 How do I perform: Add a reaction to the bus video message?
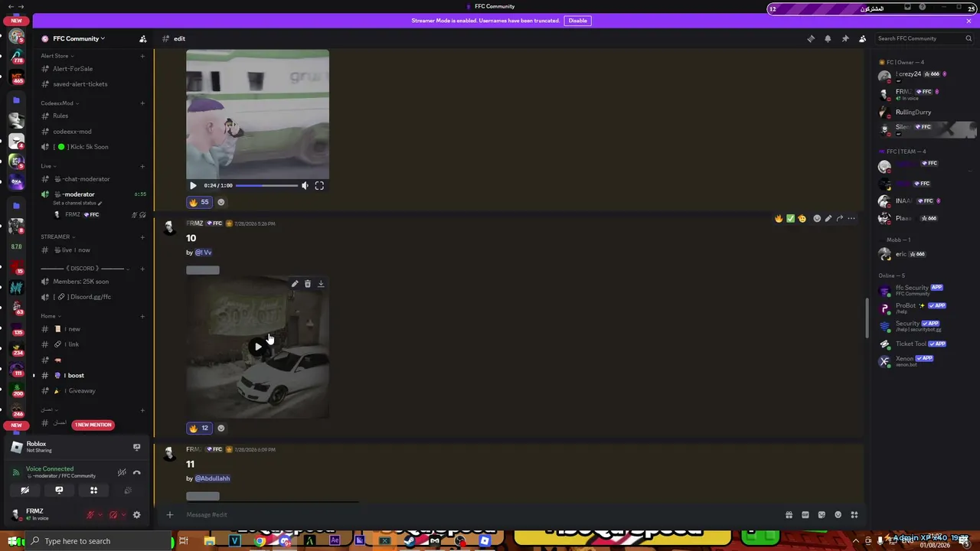point(221,202)
